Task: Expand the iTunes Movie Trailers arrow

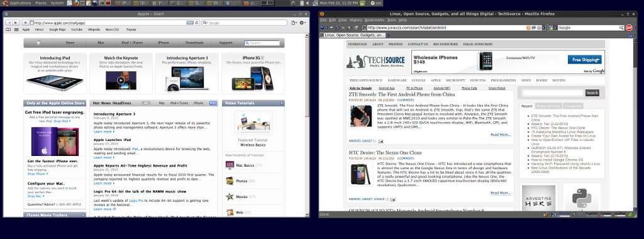Action: (83, 214)
